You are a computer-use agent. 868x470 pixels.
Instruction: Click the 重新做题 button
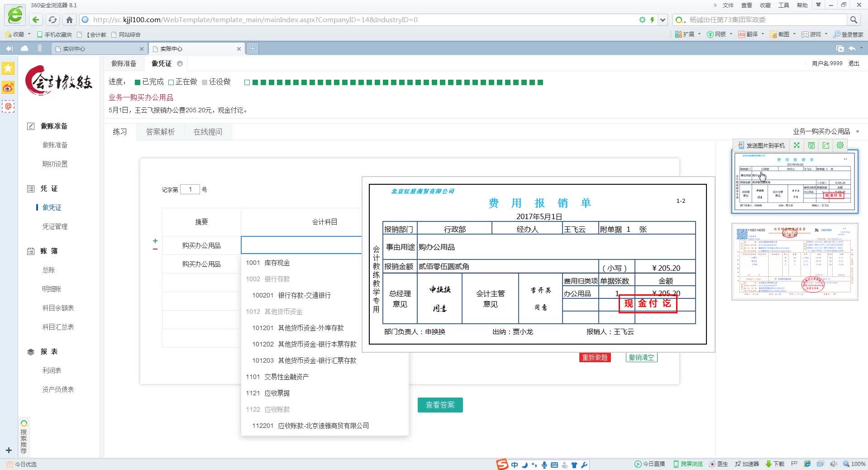pos(595,357)
